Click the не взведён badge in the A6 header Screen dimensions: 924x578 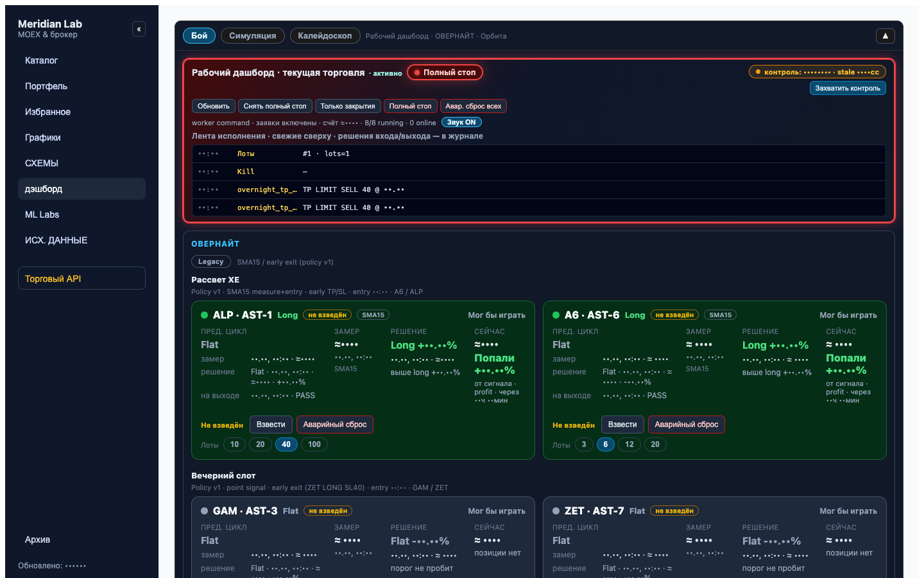click(674, 315)
